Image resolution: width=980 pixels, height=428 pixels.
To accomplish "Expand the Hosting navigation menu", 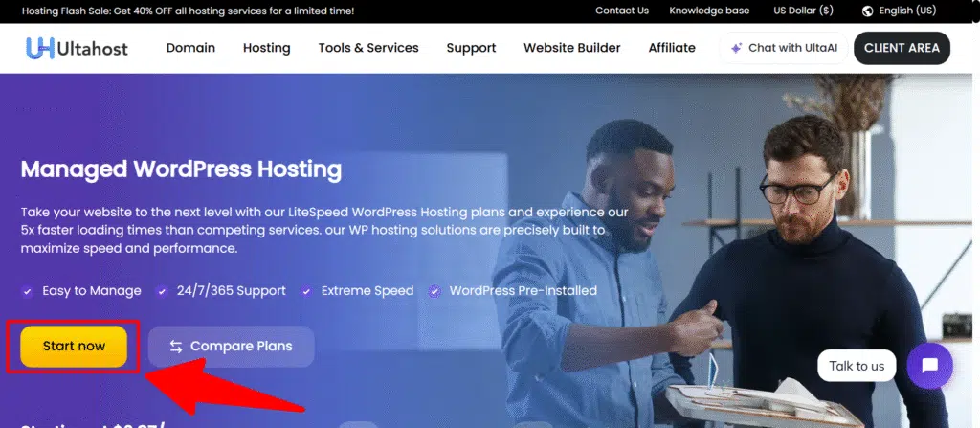I will (x=267, y=48).
